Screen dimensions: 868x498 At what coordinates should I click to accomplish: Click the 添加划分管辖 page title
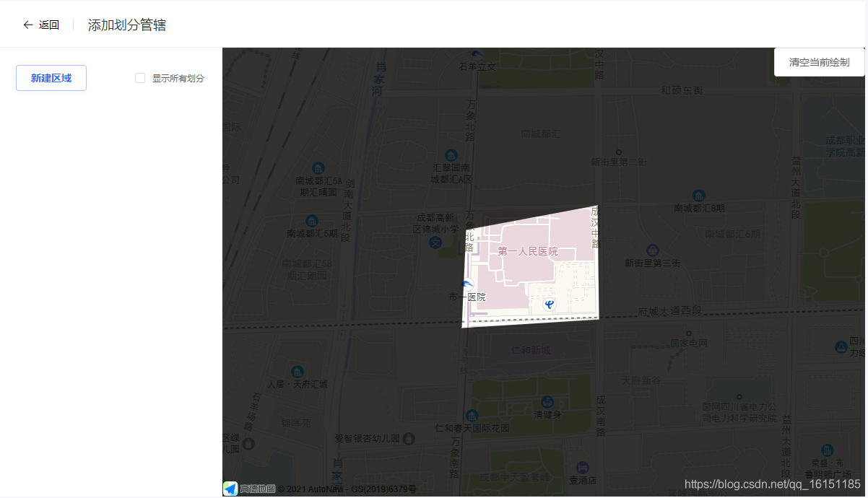point(127,25)
